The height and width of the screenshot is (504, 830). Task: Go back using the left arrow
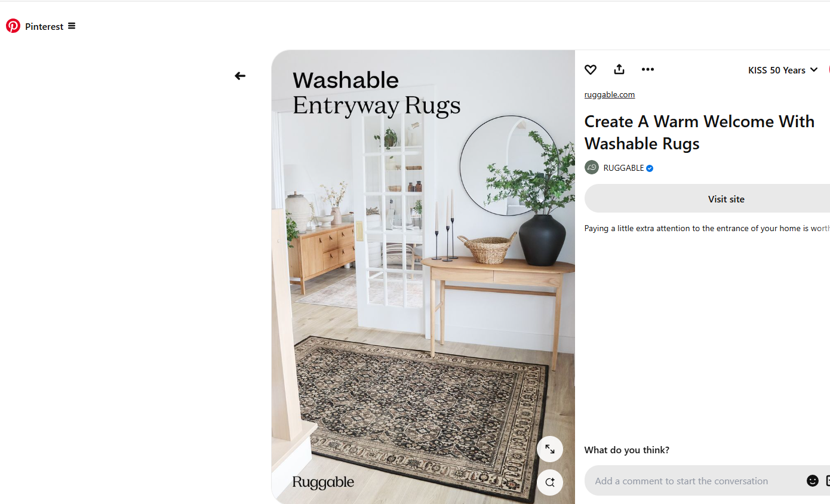point(240,76)
